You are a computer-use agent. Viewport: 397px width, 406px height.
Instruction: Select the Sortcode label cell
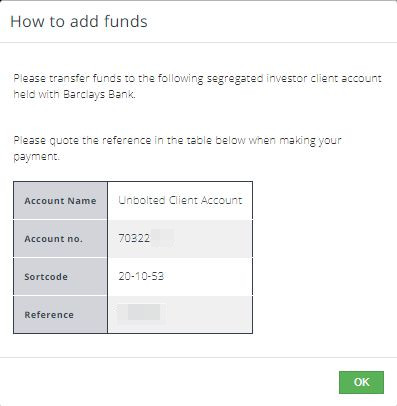(x=60, y=277)
